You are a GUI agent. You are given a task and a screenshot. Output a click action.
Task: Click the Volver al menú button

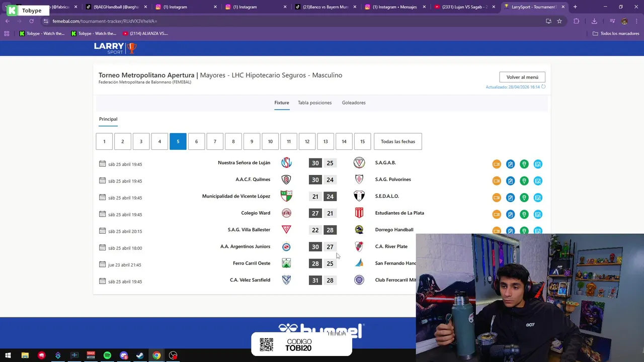click(522, 77)
